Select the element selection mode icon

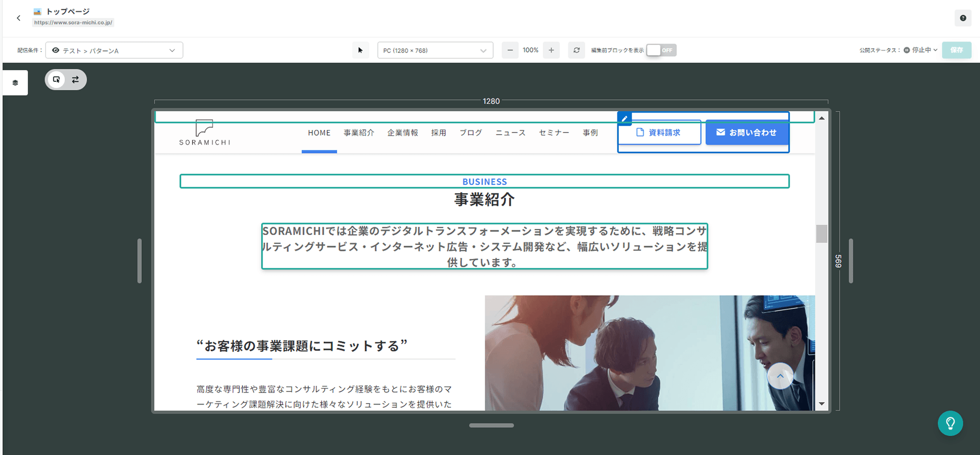click(x=56, y=79)
